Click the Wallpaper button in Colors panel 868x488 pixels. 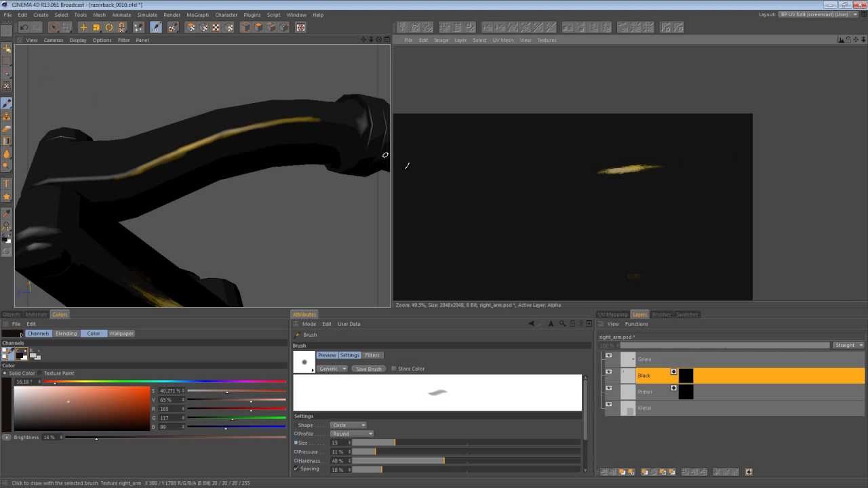(121, 333)
